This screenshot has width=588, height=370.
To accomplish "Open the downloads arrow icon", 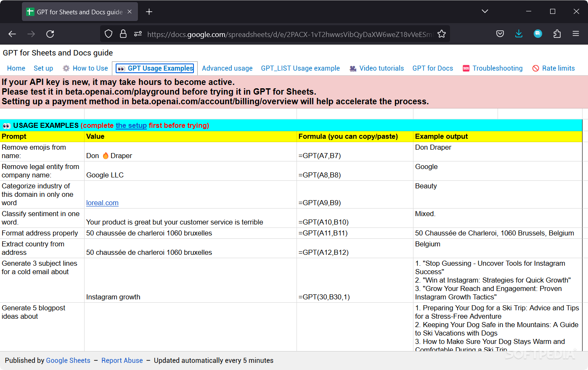I will tap(519, 34).
